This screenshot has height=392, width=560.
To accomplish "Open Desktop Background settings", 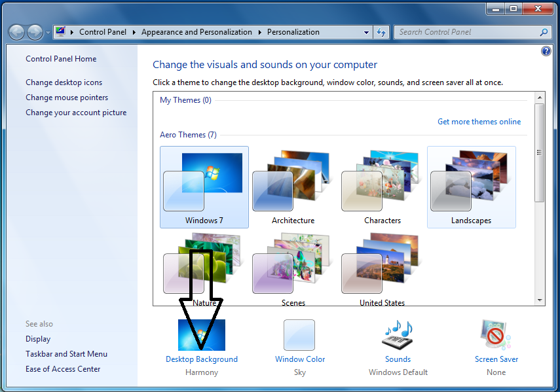I will coord(202,359).
